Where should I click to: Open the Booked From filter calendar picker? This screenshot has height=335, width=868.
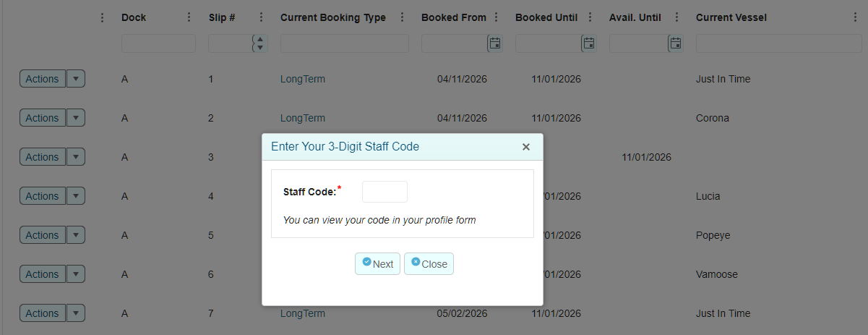[x=495, y=43]
